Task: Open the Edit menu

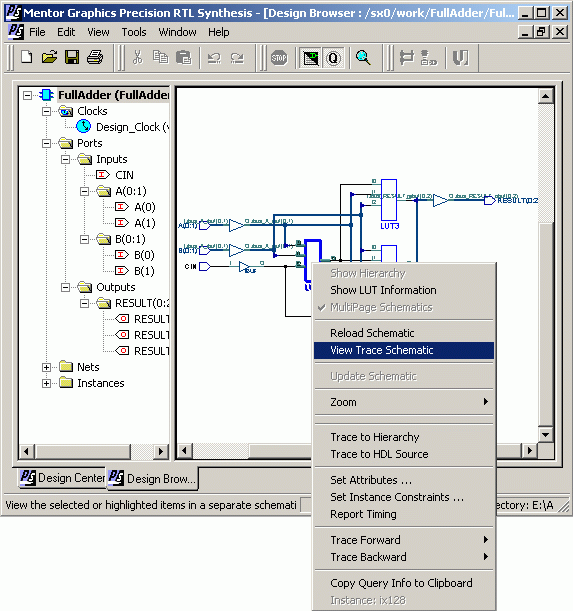Action: [x=66, y=32]
